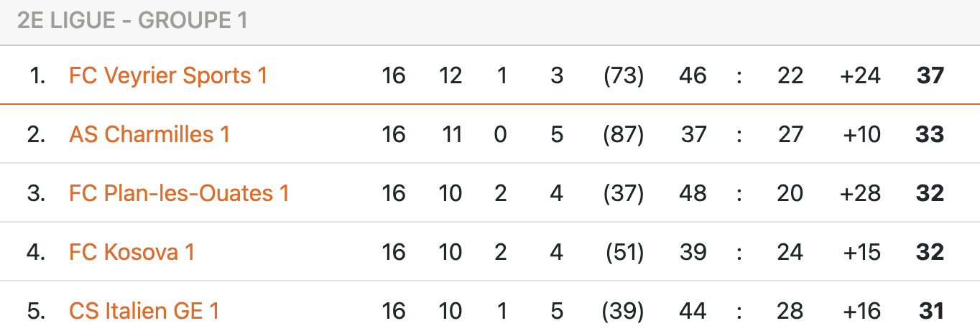This screenshot has width=980, height=336.
Task: Go to CS Italien GE 1 team
Action: pos(144,311)
